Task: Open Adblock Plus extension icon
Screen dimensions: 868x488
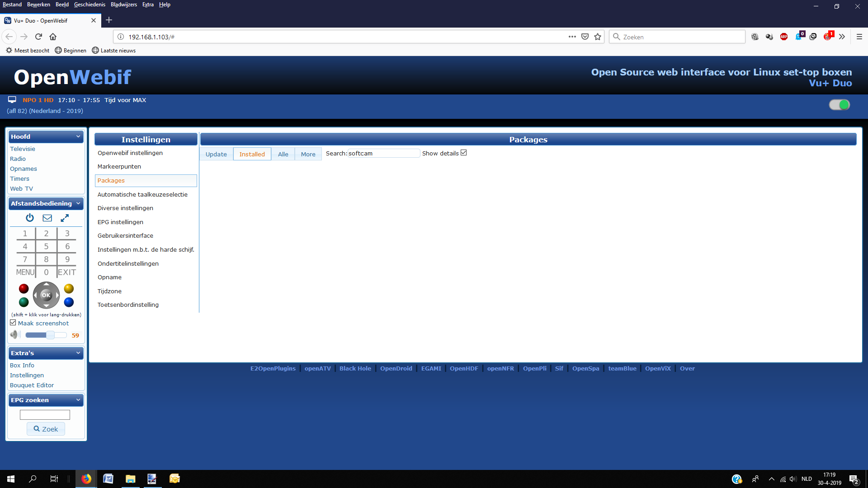Action: (784, 37)
